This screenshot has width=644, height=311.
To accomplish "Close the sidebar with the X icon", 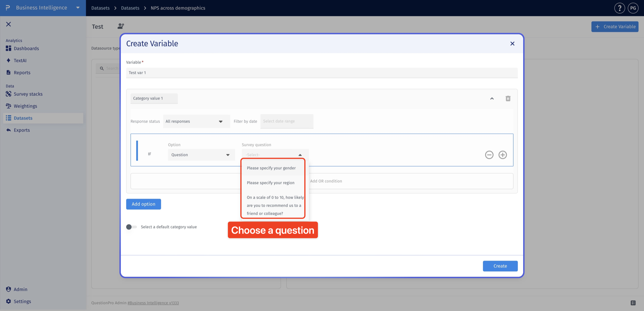I will pos(8,24).
